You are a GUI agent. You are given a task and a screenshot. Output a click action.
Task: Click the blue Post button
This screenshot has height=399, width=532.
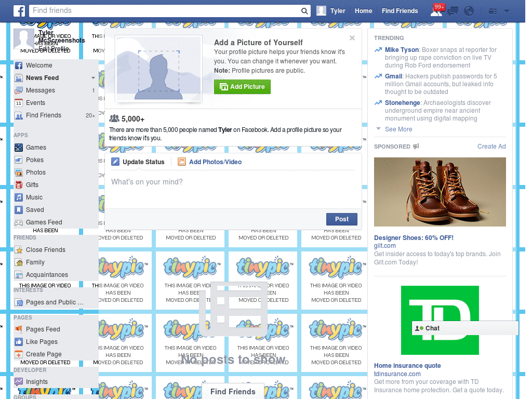pyautogui.click(x=342, y=219)
